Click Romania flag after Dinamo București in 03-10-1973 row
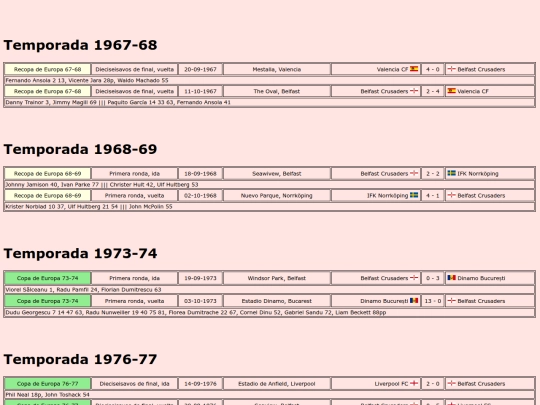The width and height of the screenshot is (540, 405). pos(414,301)
